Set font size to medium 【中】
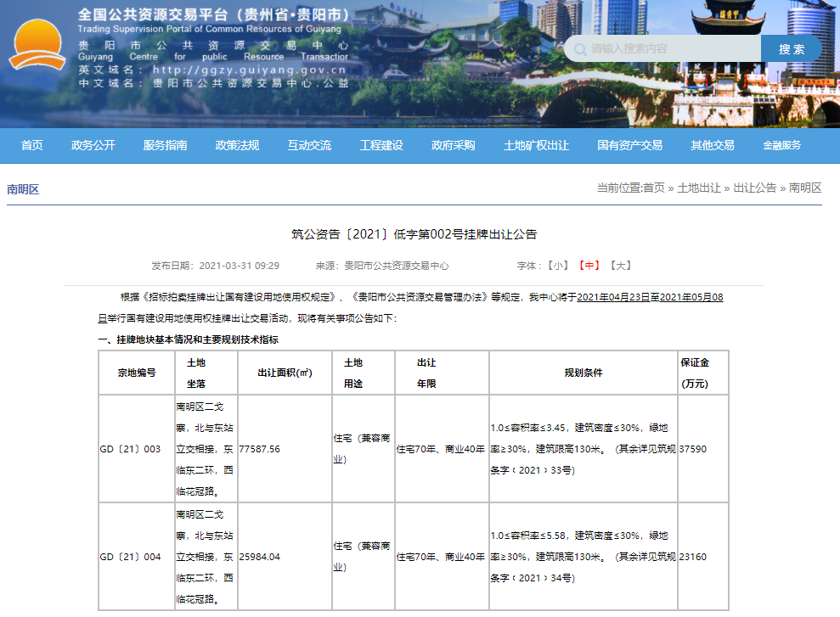This screenshot has height=617, width=840. point(589,266)
